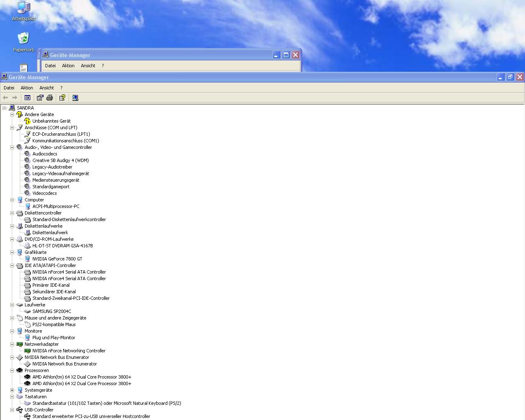The width and height of the screenshot is (525, 420).
Task: Click the keyboard icon beside Standardtastatur
Action: [x=27, y=403]
